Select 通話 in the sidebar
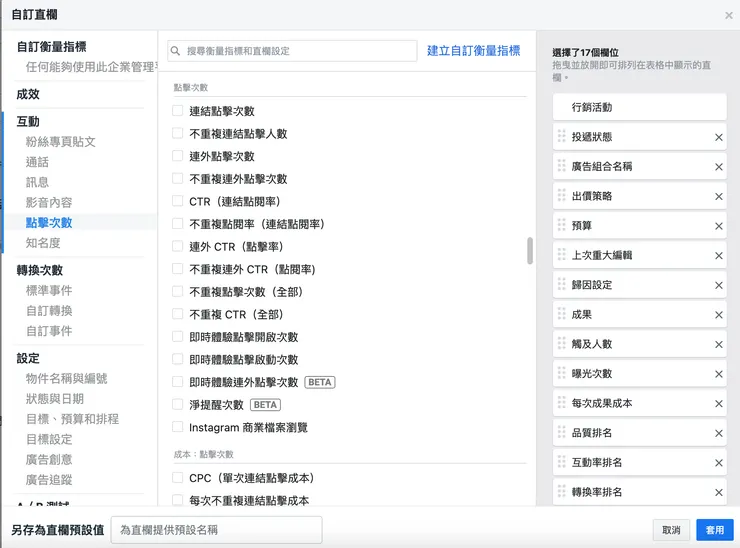Viewport: 740px width, 548px height. [x=37, y=162]
